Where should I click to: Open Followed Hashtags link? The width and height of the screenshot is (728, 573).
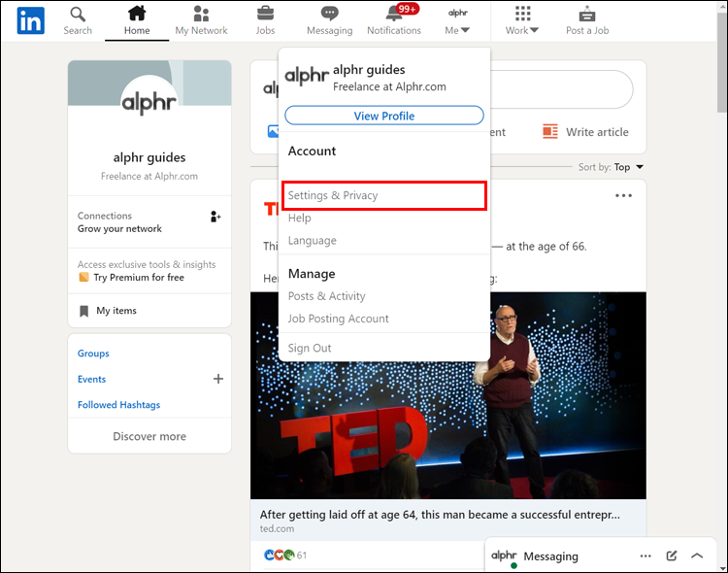118,405
